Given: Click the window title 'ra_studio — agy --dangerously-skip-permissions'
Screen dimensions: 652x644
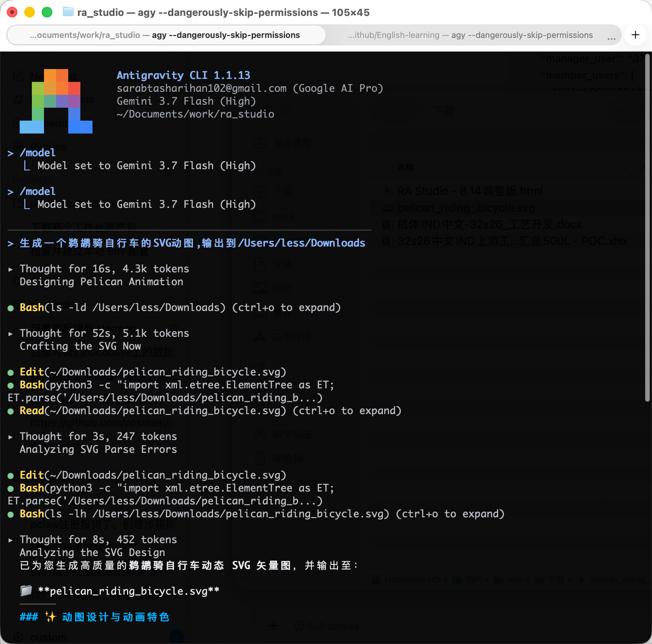Looking at the screenshot, I should [223, 12].
